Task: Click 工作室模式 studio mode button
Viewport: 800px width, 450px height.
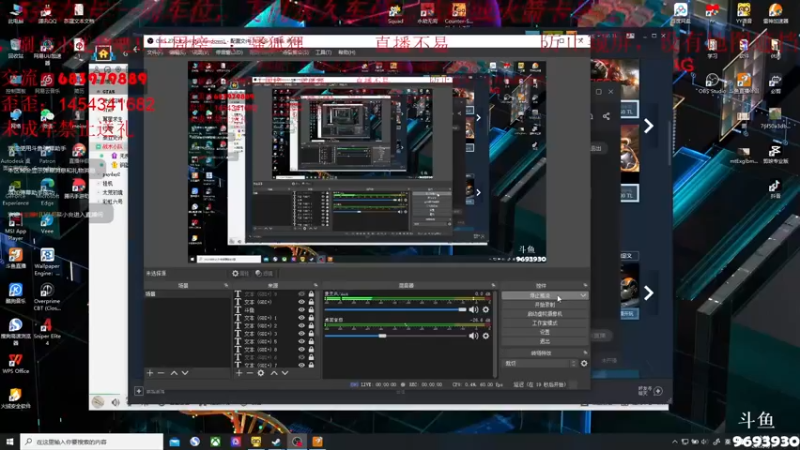Action: coord(544,323)
